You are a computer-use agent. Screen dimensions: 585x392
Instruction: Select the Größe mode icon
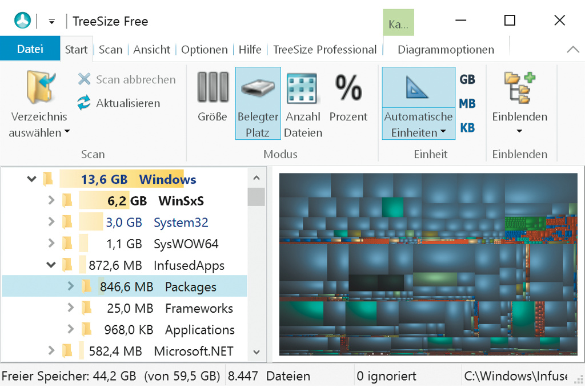pyautogui.click(x=213, y=87)
